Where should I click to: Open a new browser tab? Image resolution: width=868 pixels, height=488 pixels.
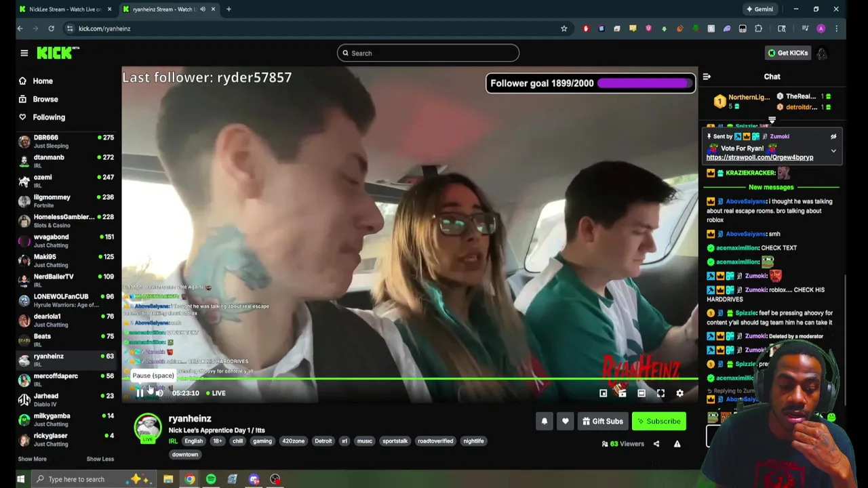point(229,9)
